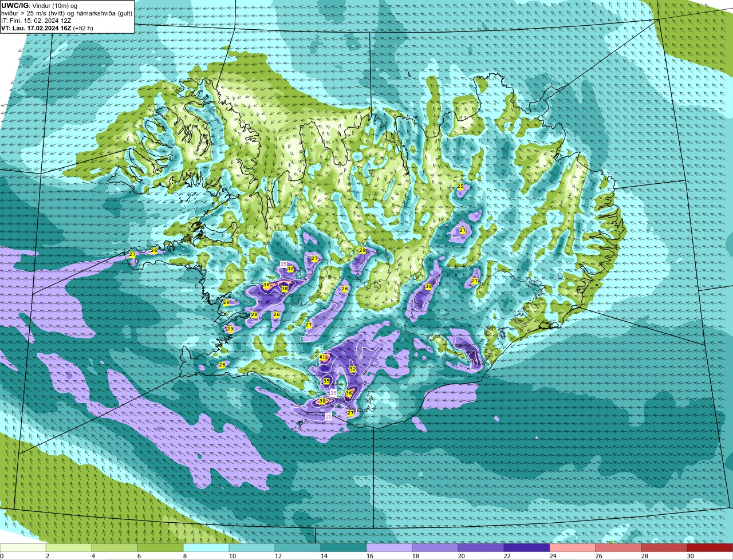Click the legend scale label 10
The height and width of the screenshot is (560, 733).
pos(232,556)
